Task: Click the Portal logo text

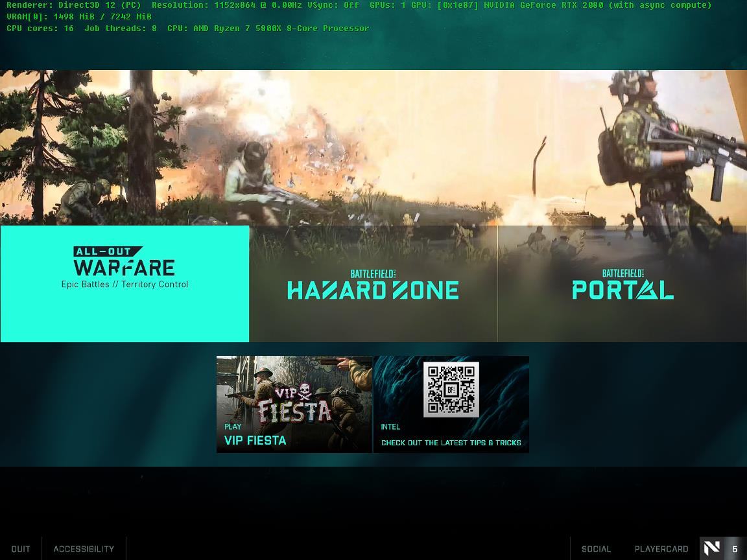Action: point(622,285)
